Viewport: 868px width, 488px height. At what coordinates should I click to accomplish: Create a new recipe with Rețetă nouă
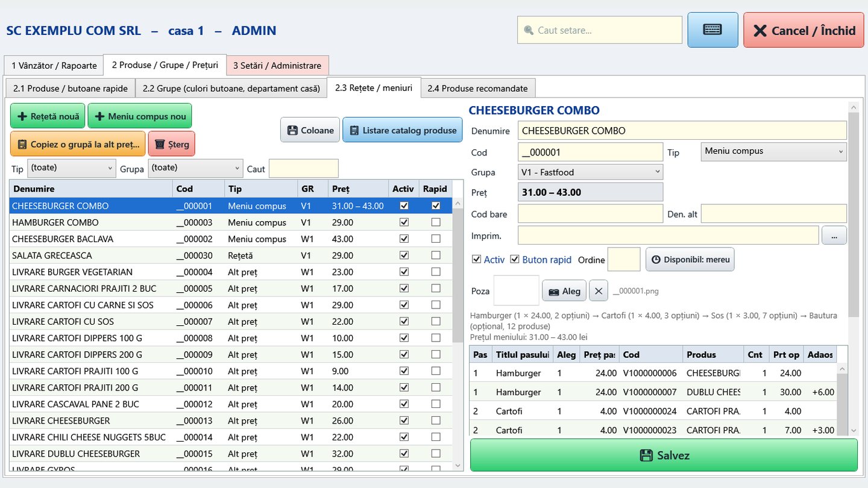(x=48, y=116)
